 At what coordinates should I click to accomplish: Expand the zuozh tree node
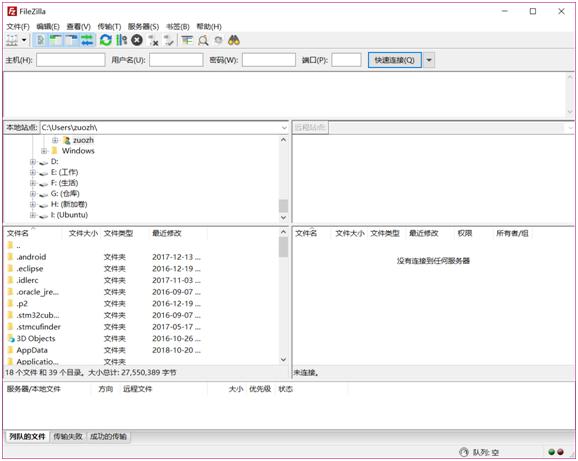[x=55, y=140]
